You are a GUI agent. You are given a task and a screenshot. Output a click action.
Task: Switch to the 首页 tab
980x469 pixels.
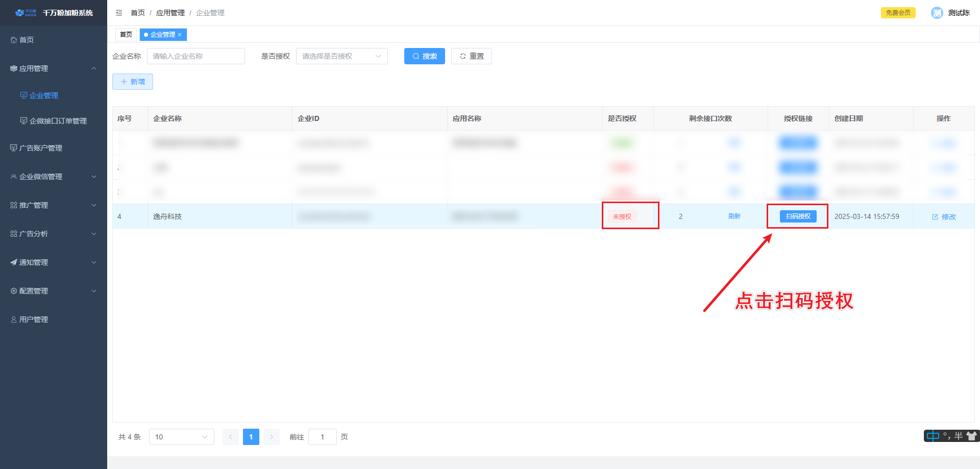pos(126,35)
